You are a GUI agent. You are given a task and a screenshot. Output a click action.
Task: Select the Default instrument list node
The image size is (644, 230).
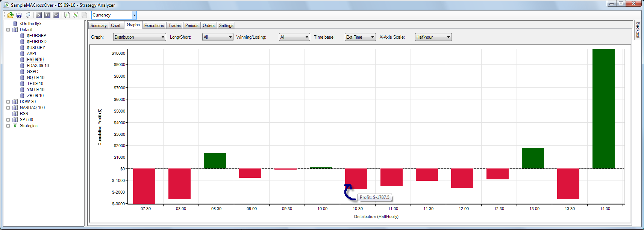26,30
